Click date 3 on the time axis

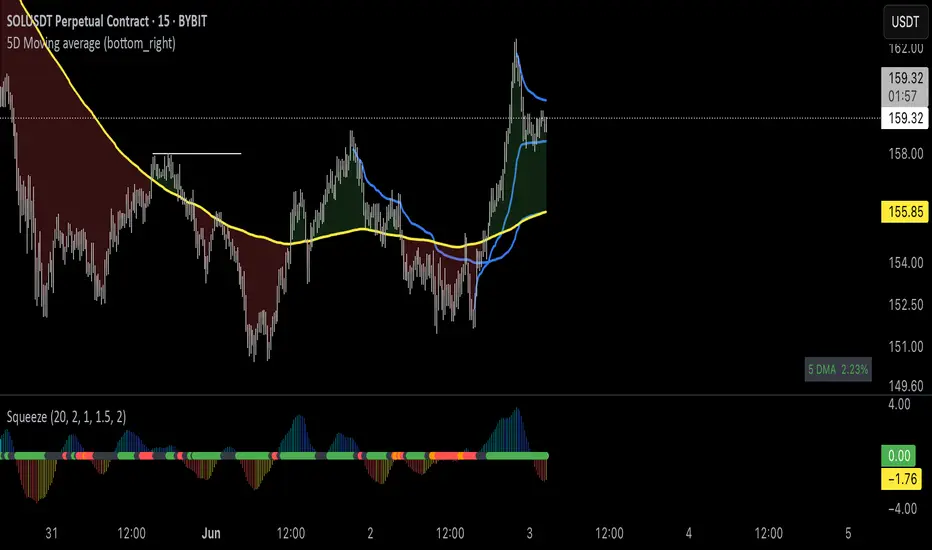coord(530,533)
